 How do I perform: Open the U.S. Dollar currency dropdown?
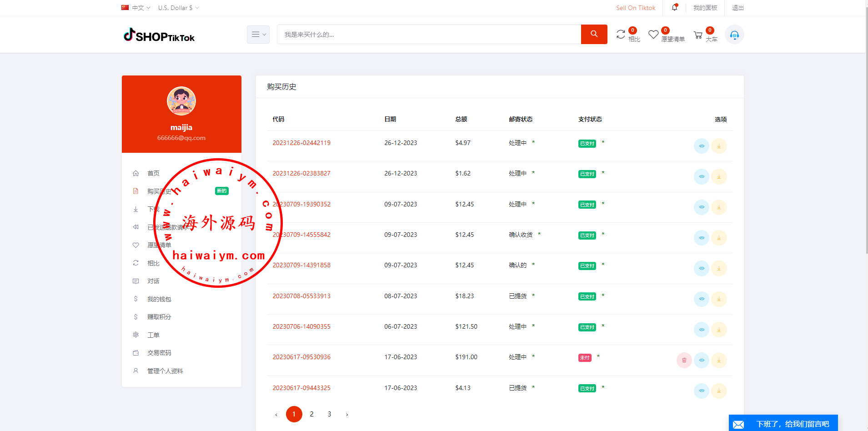pyautogui.click(x=178, y=8)
